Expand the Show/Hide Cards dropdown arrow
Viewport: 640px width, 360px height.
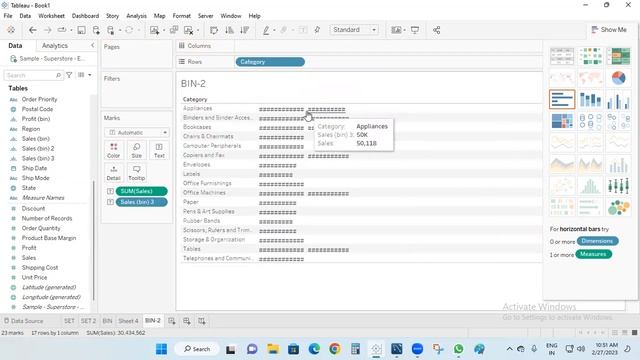pos(404,30)
